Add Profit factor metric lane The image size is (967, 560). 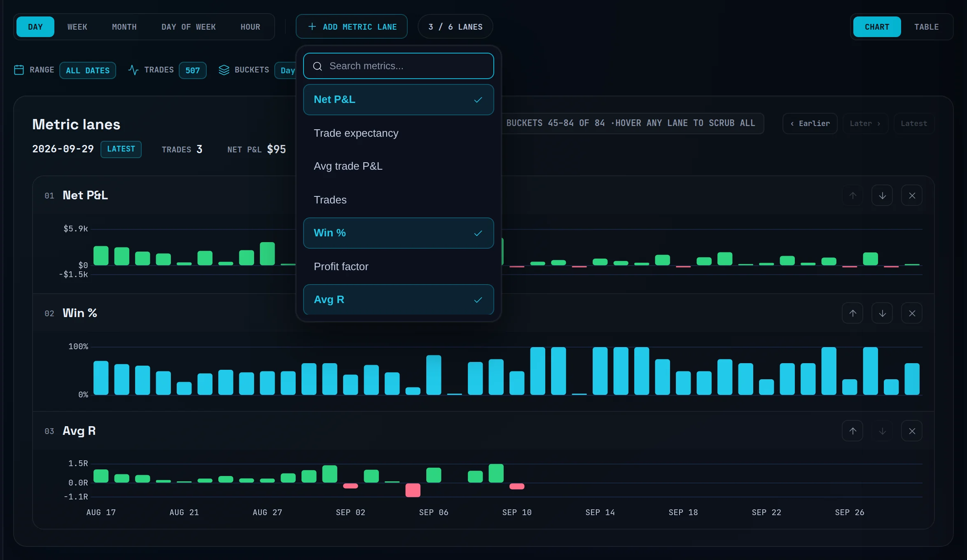coord(398,266)
